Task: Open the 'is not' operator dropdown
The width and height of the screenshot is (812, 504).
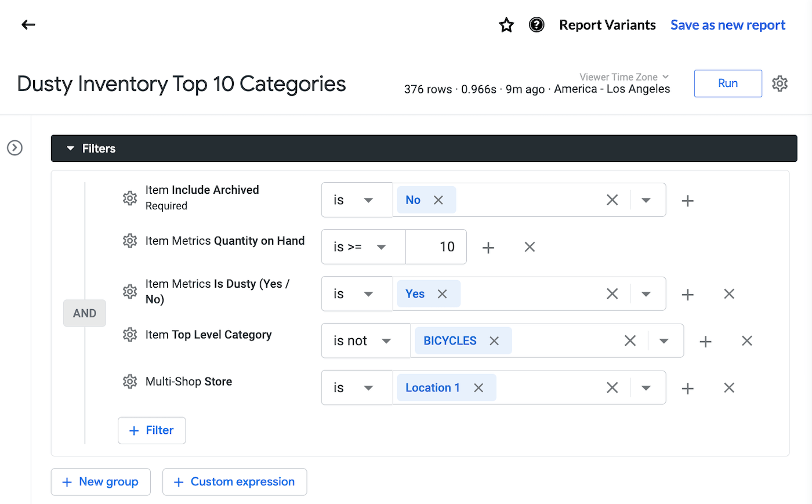Action: pyautogui.click(x=365, y=340)
